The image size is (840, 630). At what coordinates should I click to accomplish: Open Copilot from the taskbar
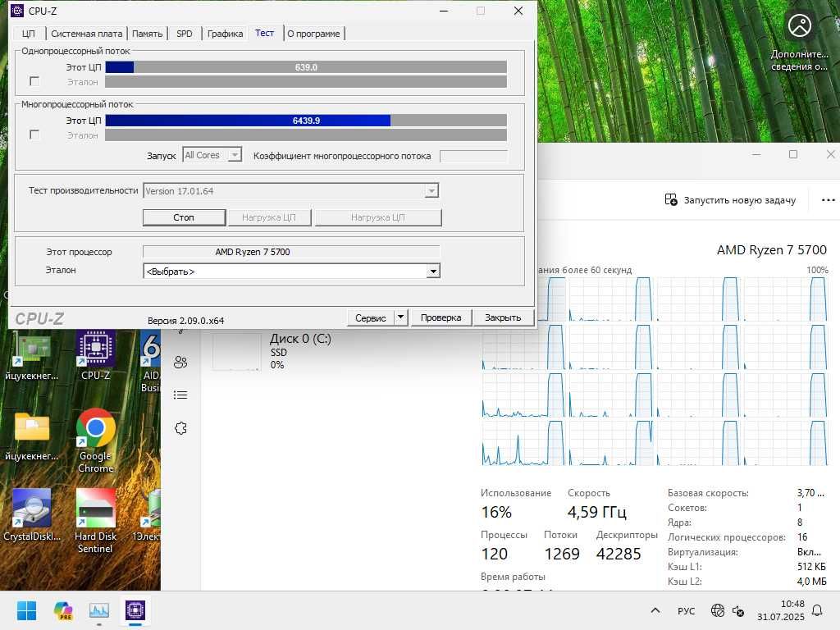(x=63, y=610)
